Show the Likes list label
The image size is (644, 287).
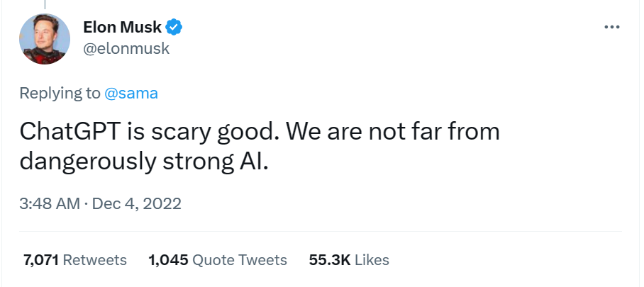[x=372, y=260]
